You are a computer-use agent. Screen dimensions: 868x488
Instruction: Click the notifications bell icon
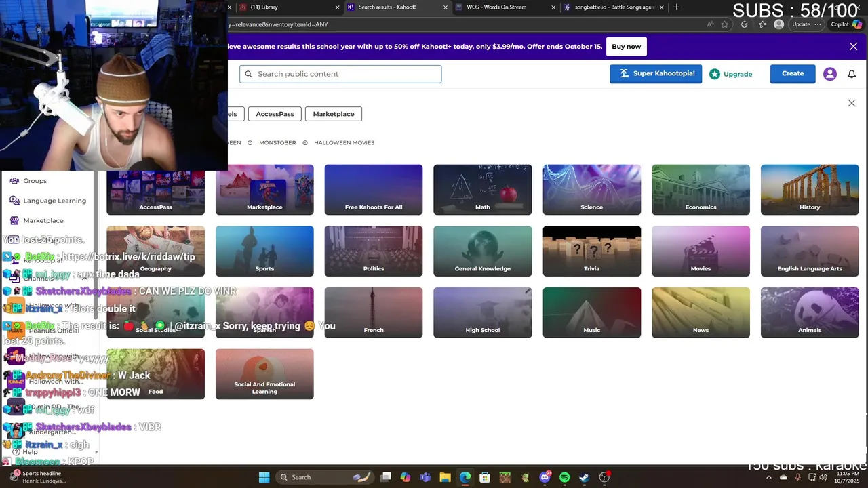[x=852, y=74]
